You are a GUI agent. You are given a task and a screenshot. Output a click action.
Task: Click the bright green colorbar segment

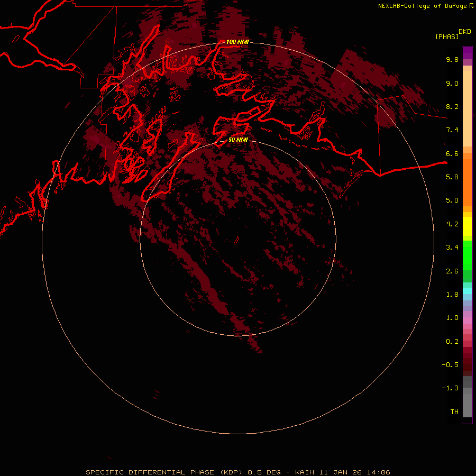pos(467,255)
